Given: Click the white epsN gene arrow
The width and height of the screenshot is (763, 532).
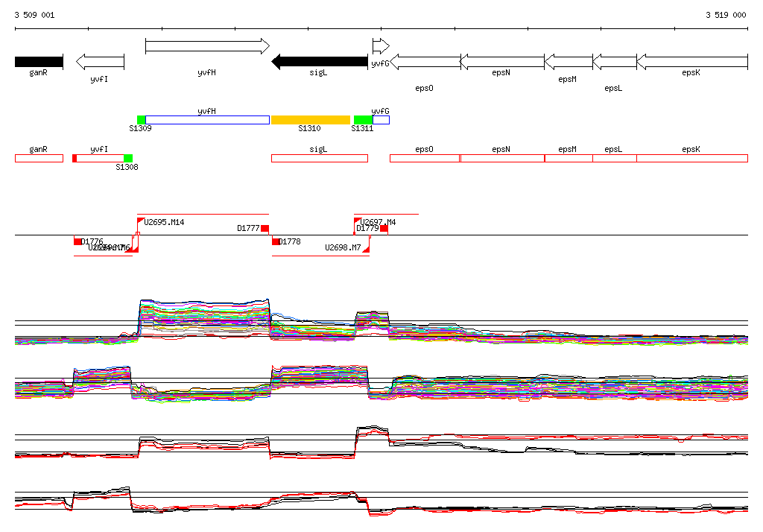Looking at the screenshot, I should coord(502,62).
